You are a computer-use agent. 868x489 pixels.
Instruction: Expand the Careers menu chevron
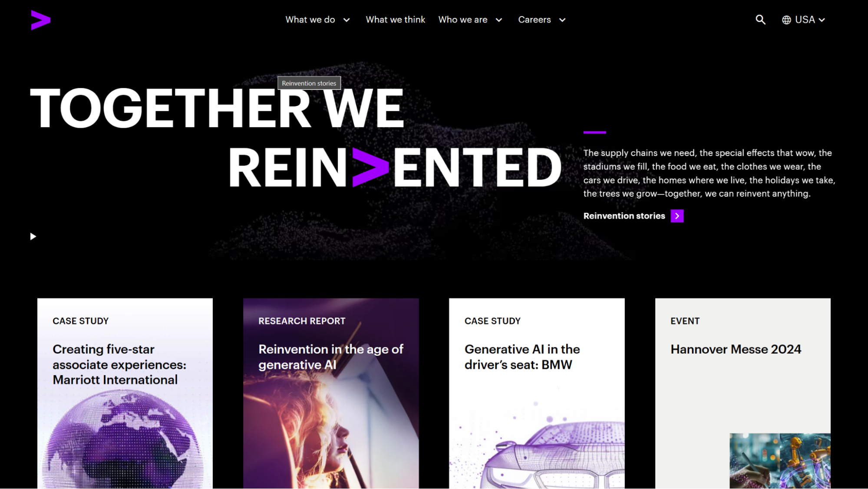click(562, 20)
